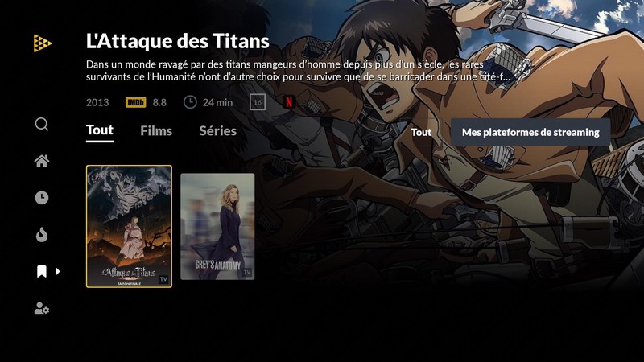Image resolution: width=644 pixels, height=362 pixels.
Task: Click the L'Attaque des Titans title heading
Action: click(177, 41)
